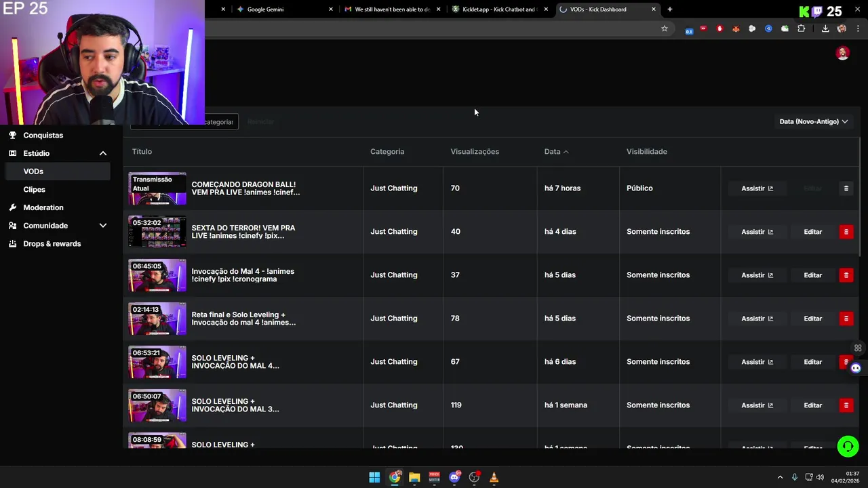
Task: Open thumbnail of the 06:45:05 VOD
Action: pyautogui.click(x=157, y=275)
